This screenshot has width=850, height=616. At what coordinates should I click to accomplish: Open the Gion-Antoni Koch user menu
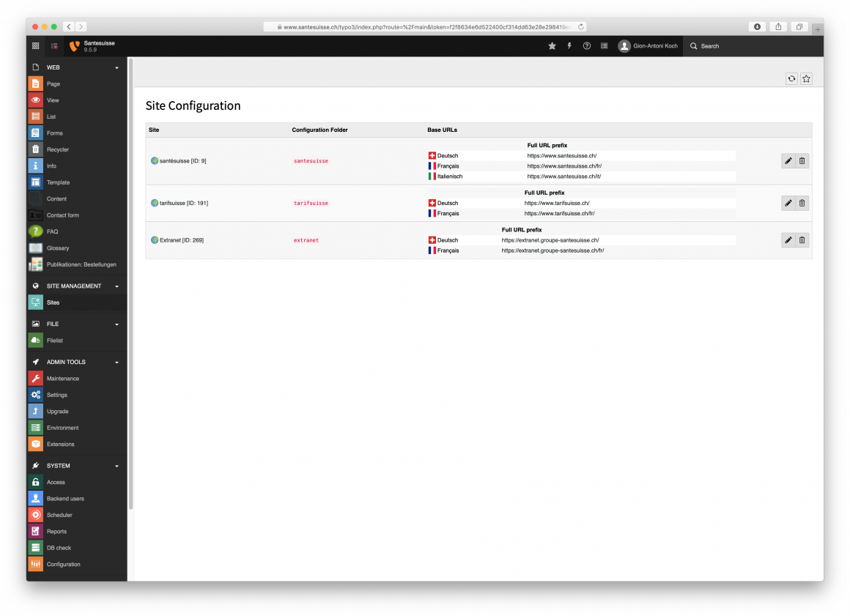648,46
